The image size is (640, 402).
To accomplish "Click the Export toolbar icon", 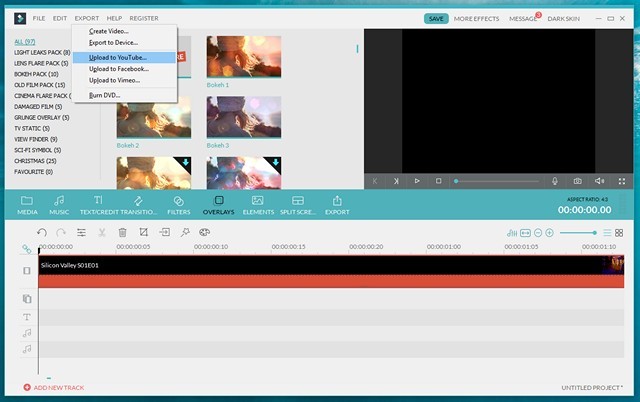I will point(337,205).
